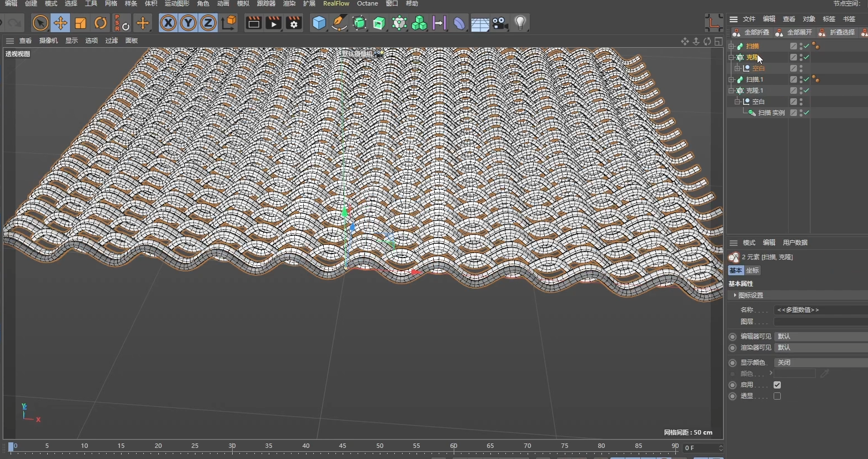Render the active view clapperboard icon
Screen dimensions: 868x459
pyautogui.click(x=254, y=23)
